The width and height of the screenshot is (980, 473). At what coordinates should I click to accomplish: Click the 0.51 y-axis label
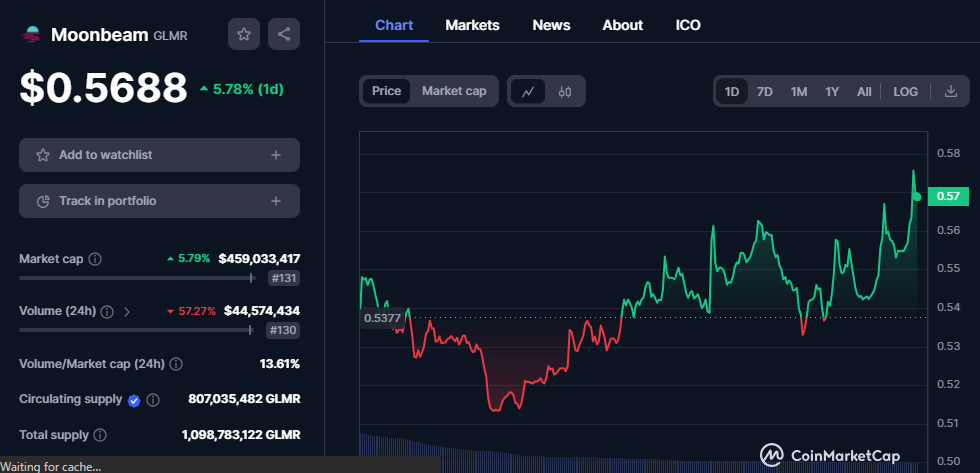coord(947,424)
